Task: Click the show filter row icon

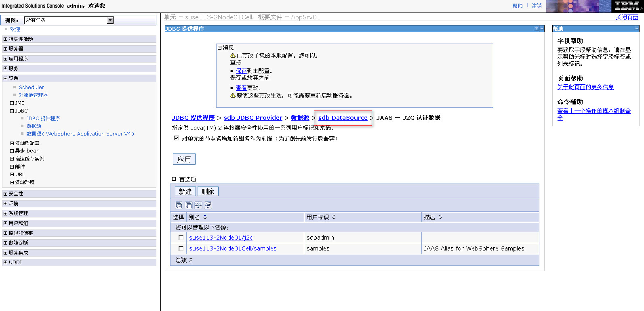Action: [x=198, y=205]
